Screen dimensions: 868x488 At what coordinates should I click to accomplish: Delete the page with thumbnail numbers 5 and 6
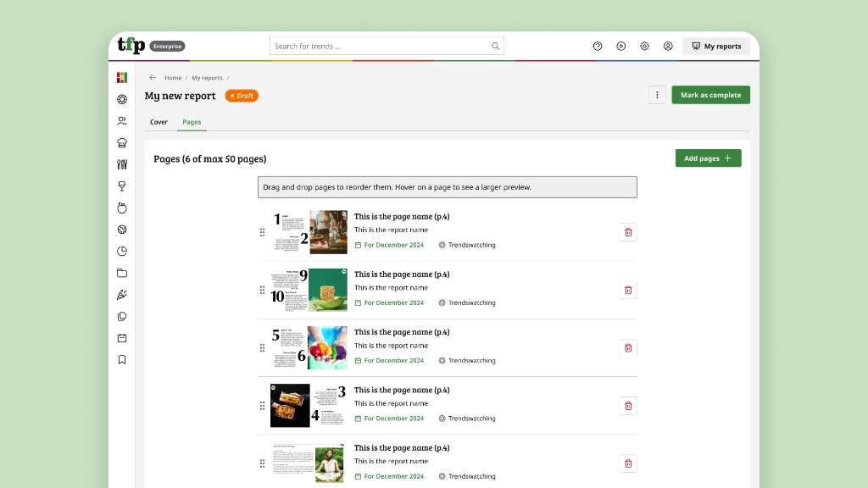click(x=628, y=348)
